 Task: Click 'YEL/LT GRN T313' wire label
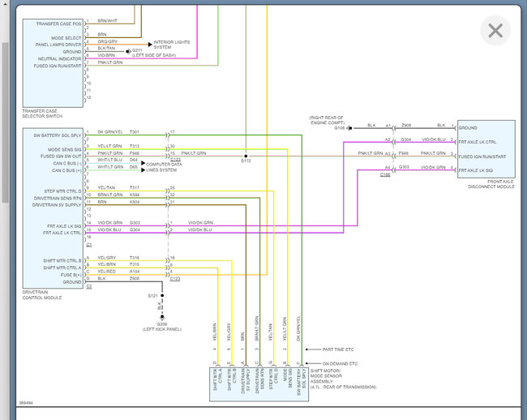pyautogui.click(x=118, y=146)
